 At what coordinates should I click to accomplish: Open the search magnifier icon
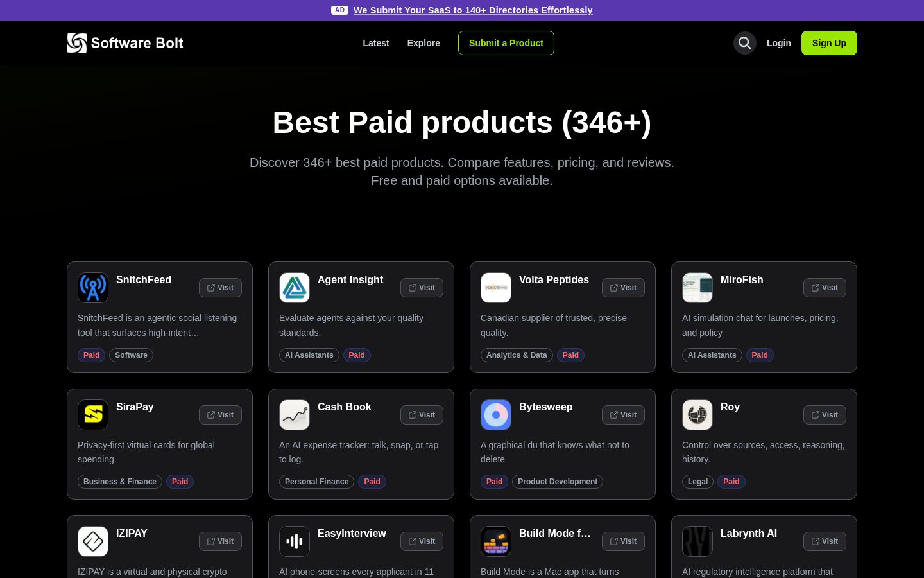[x=745, y=43]
